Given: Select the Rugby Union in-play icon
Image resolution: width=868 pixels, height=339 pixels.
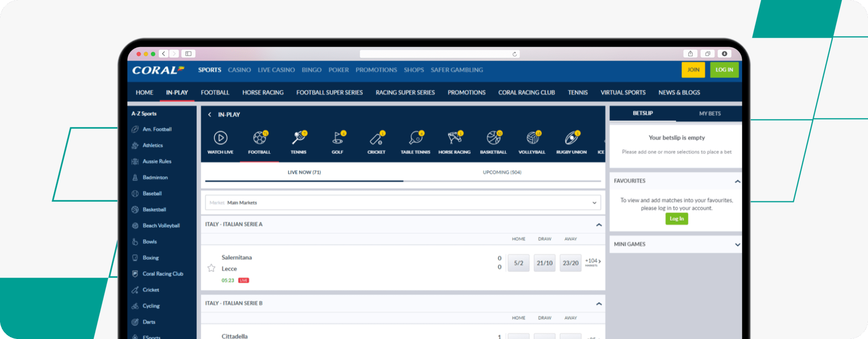Looking at the screenshot, I should point(572,138).
